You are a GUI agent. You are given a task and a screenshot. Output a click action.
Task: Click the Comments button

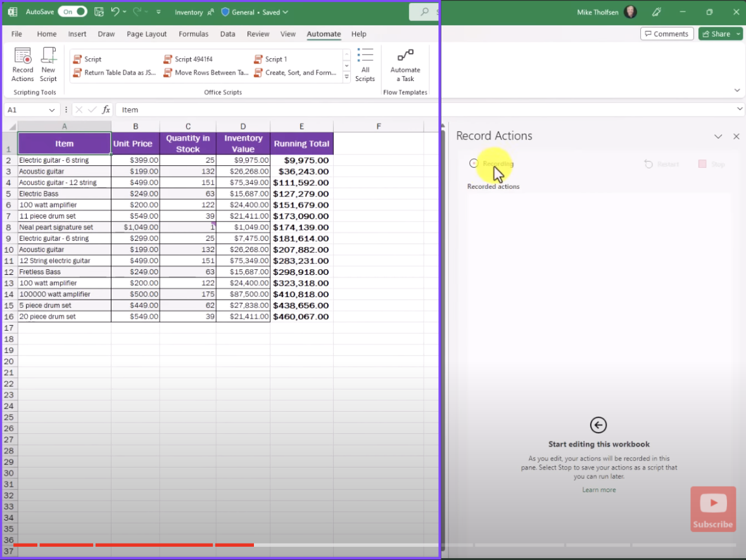coord(667,34)
